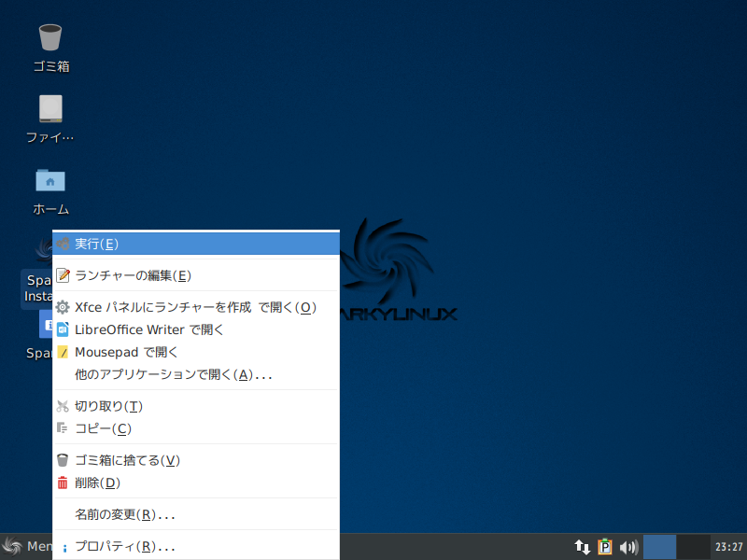This screenshot has width=747, height=560.
Task: Click the run icon beside 実行
Action: point(63,244)
